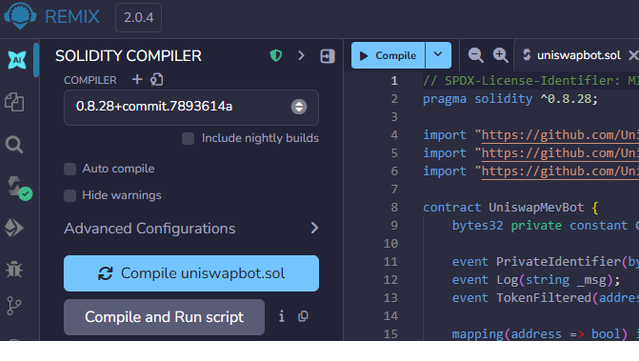Image resolution: width=639 pixels, height=361 pixels.
Task: Zoom in the editor font
Action: [x=500, y=55]
